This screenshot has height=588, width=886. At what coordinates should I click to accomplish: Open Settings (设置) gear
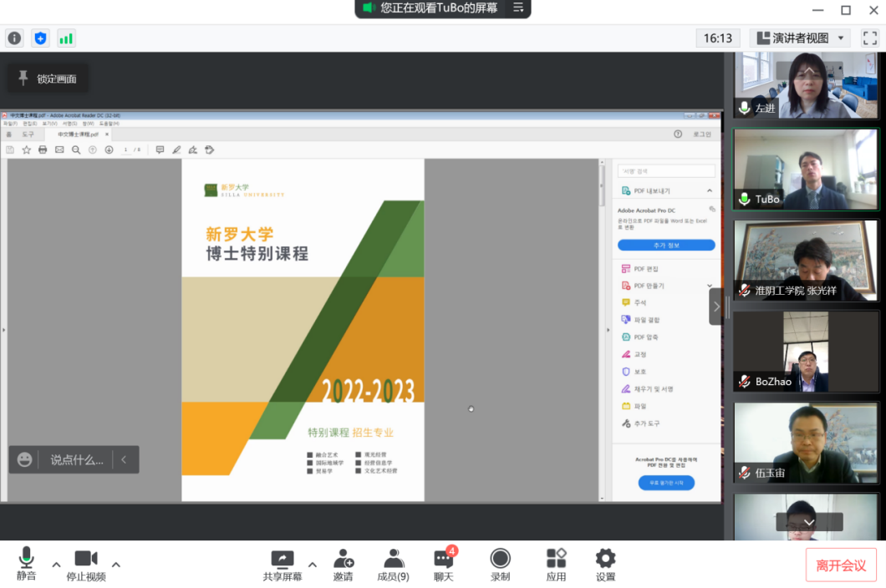coord(605,565)
